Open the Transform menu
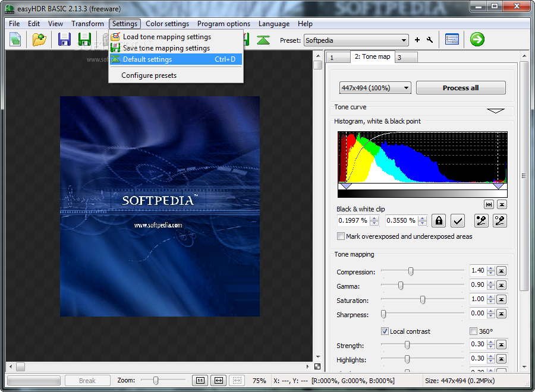The image size is (535, 392). coord(87,24)
